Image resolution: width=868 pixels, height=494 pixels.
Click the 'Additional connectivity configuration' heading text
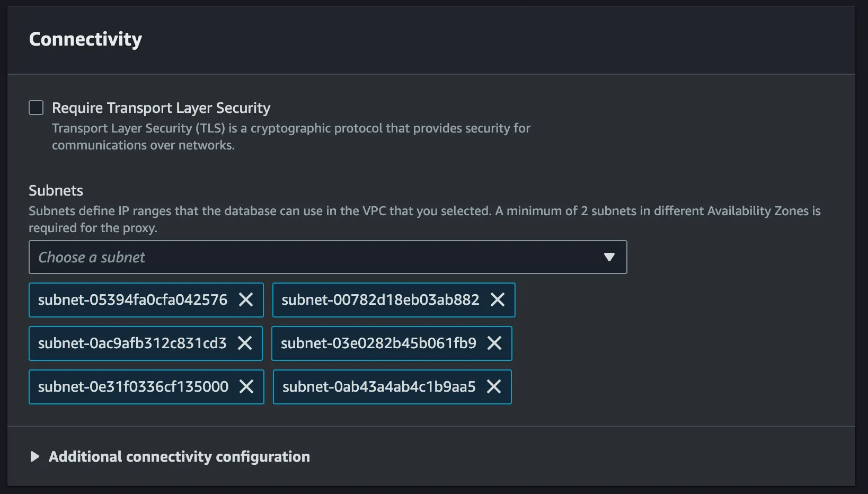pyautogui.click(x=179, y=457)
